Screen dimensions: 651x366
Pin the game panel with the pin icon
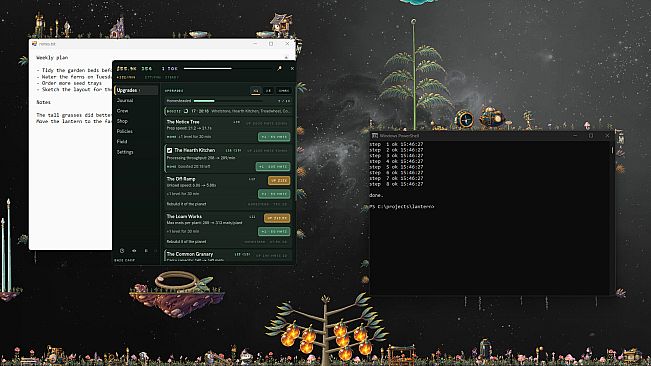[279, 68]
